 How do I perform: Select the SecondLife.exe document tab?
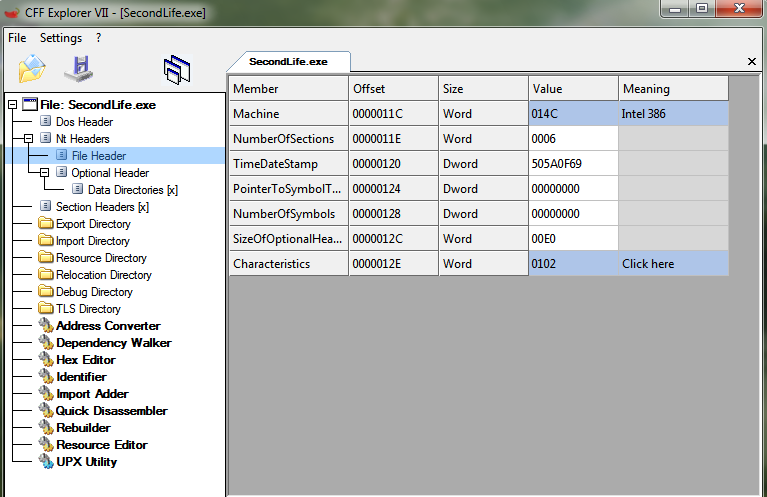tap(288, 62)
